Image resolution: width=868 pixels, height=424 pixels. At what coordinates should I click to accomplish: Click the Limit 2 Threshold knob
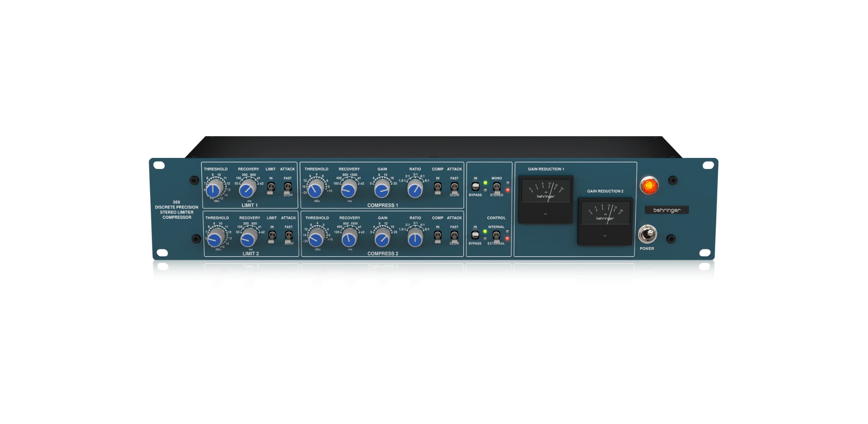click(216, 238)
